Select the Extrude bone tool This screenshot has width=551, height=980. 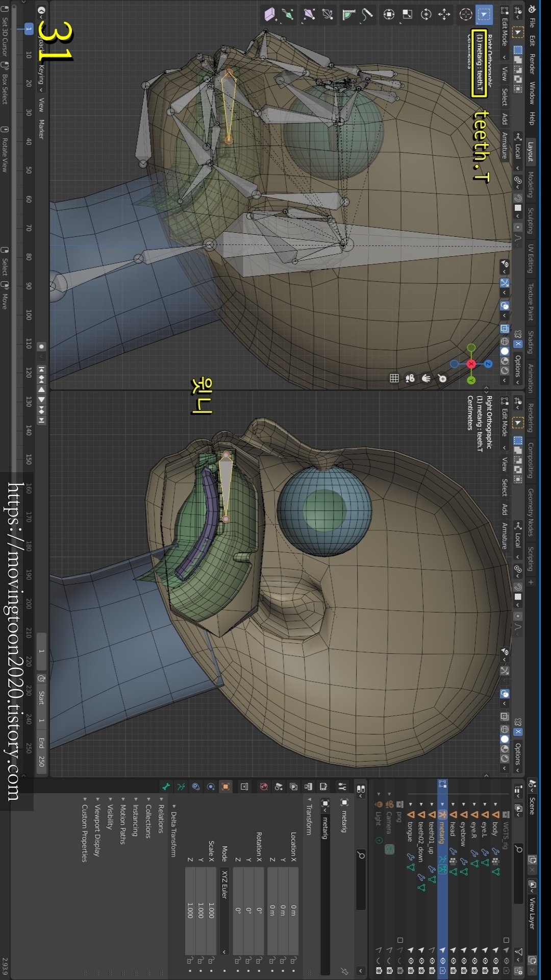288,14
